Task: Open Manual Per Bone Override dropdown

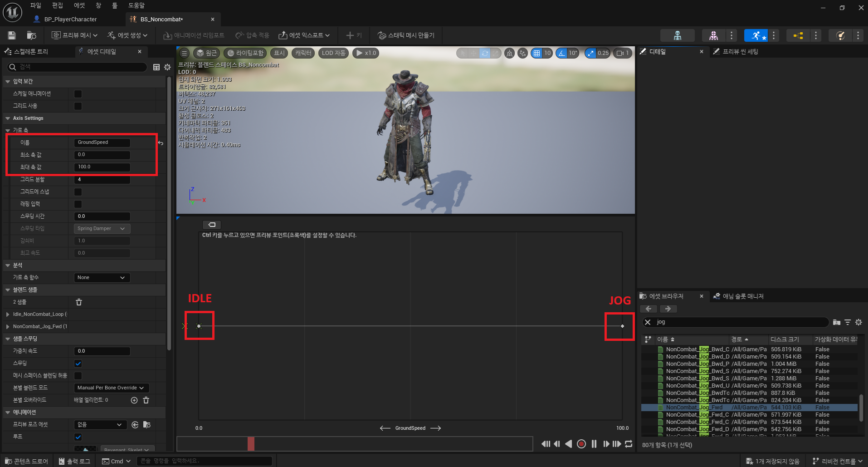Action: [112, 388]
